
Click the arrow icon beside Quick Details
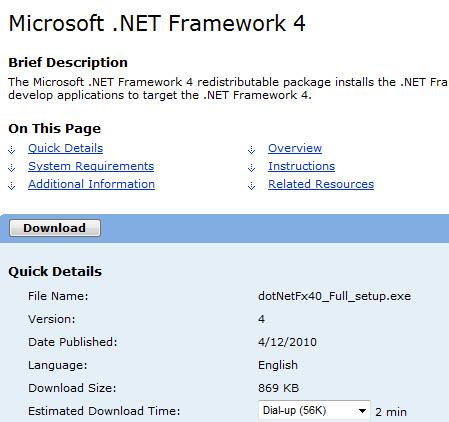click(12, 150)
